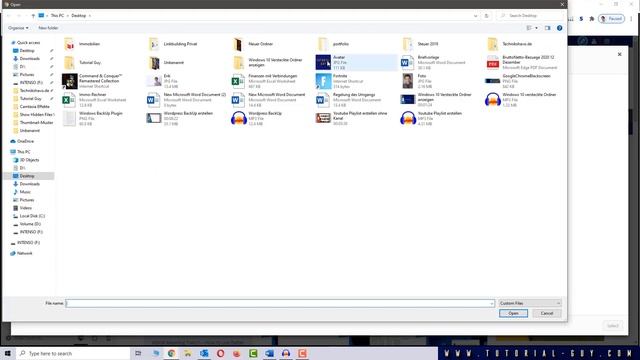Select the Wordpress BackUp MP3 audio icon
Image resolution: width=640 pixels, height=360 pixels.
[x=239, y=118]
